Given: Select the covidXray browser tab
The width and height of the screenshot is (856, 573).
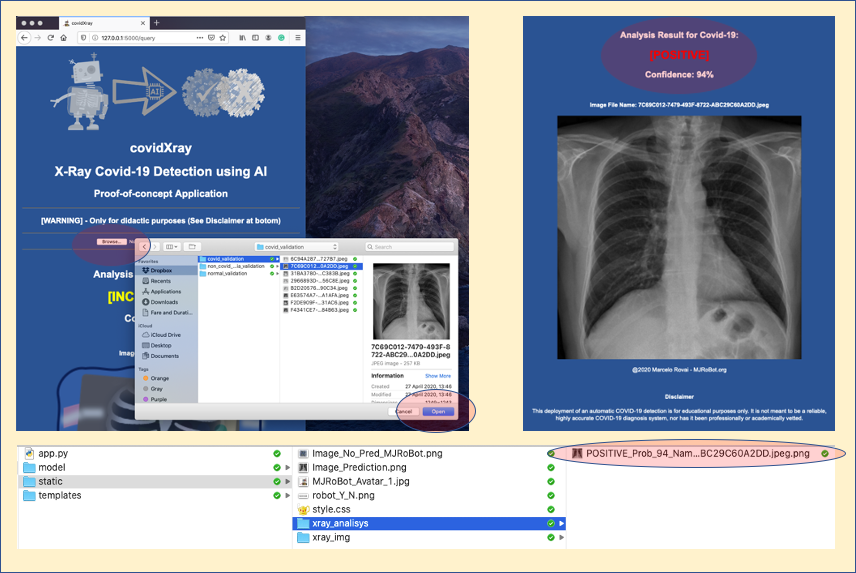Looking at the screenshot, I should (x=104, y=23).
